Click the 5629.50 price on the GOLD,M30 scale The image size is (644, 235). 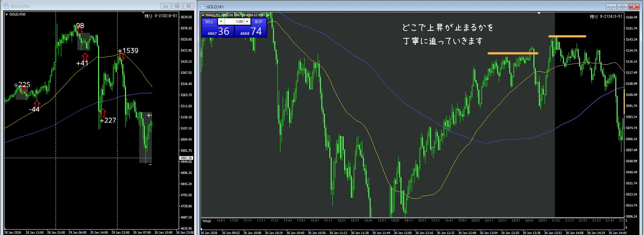coord(186,17)
